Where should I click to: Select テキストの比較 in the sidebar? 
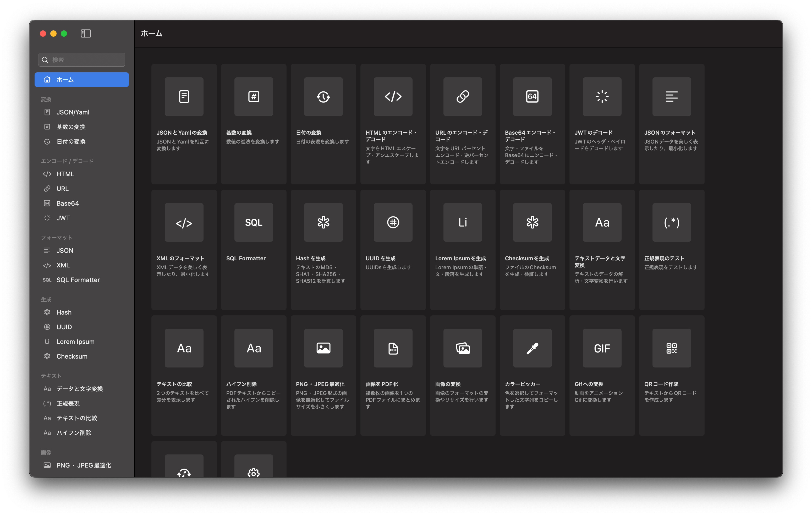pyautogui.click(x=82, y=418)
